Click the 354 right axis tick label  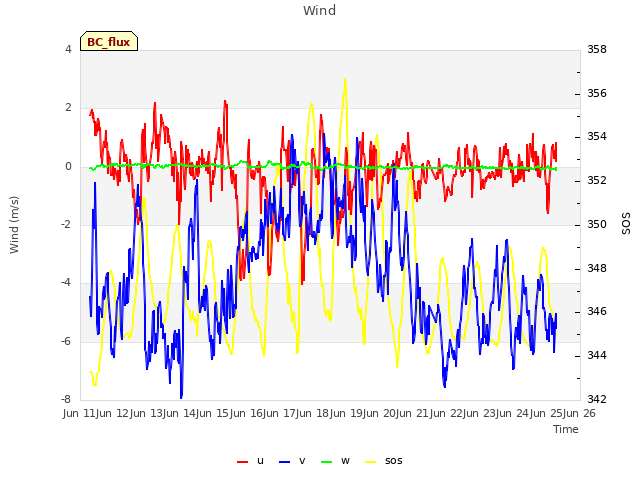597,136
